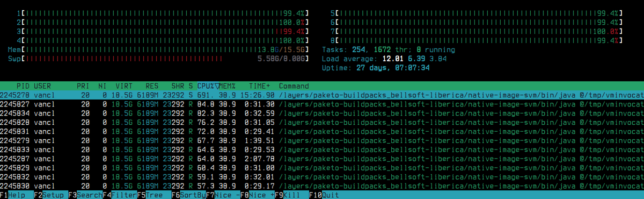Screen dimensions: 644x199
Task: Click CPU% value 57.3
Action: 206,186
